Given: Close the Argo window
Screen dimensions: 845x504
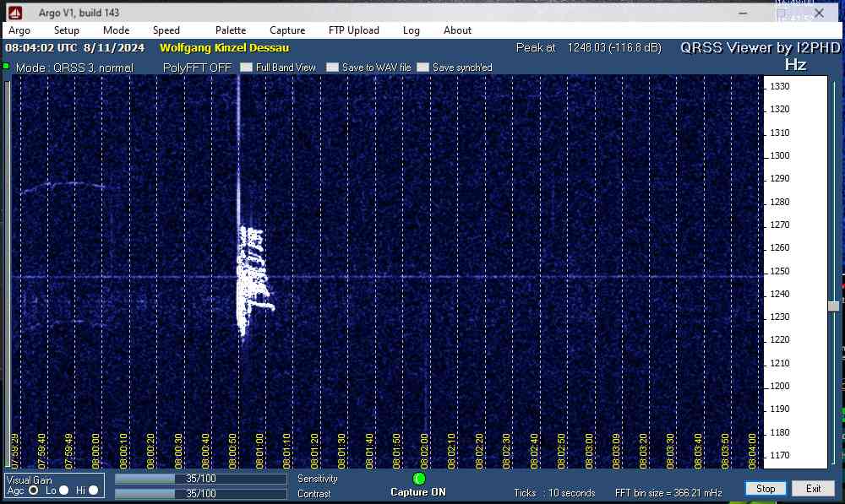Looking at the screenshot, I should [x=819, y=13].
